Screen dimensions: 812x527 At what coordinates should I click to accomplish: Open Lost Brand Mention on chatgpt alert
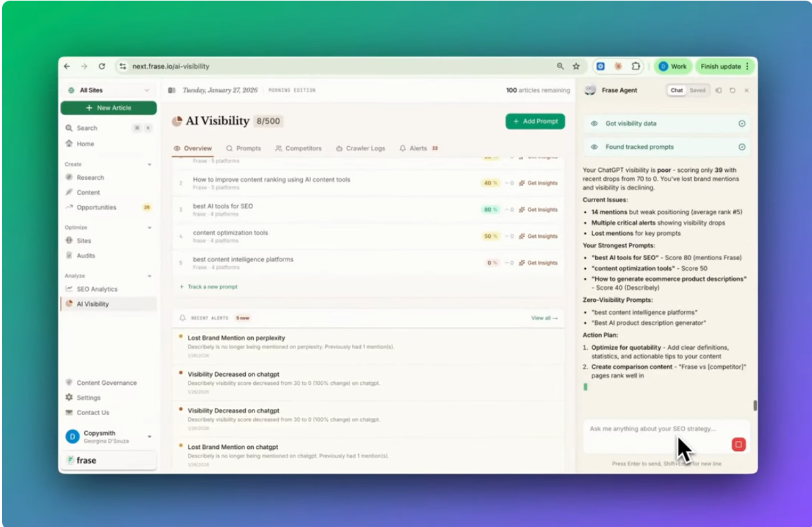(x=367, y=456)
